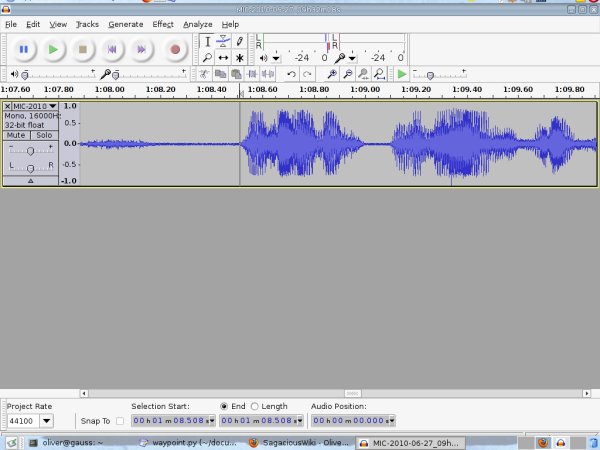Start playback with the Play button
Screen dimensions: 600x450
pyautogui.click(x=54, y=48)
